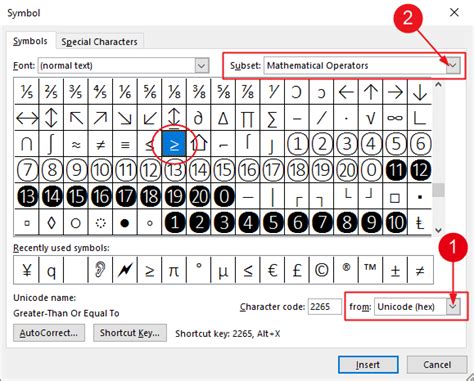The height and width of the screenshot is (381, 474).
Task: Insert the selected symbol
Action: [x=368, y=365]
